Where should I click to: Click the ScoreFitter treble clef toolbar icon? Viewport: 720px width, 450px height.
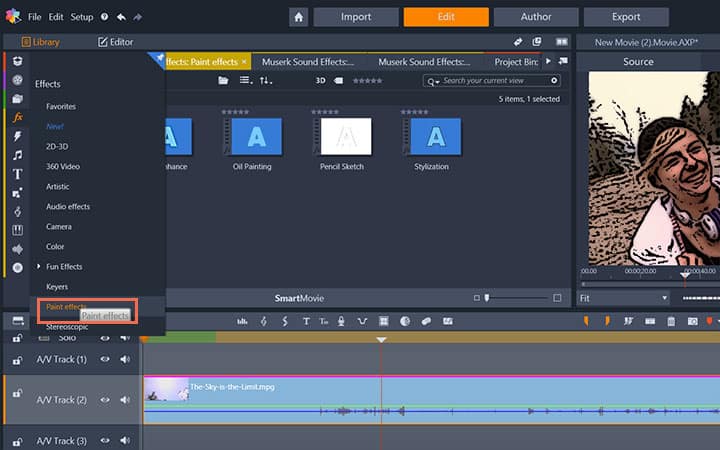click(264, 321)
